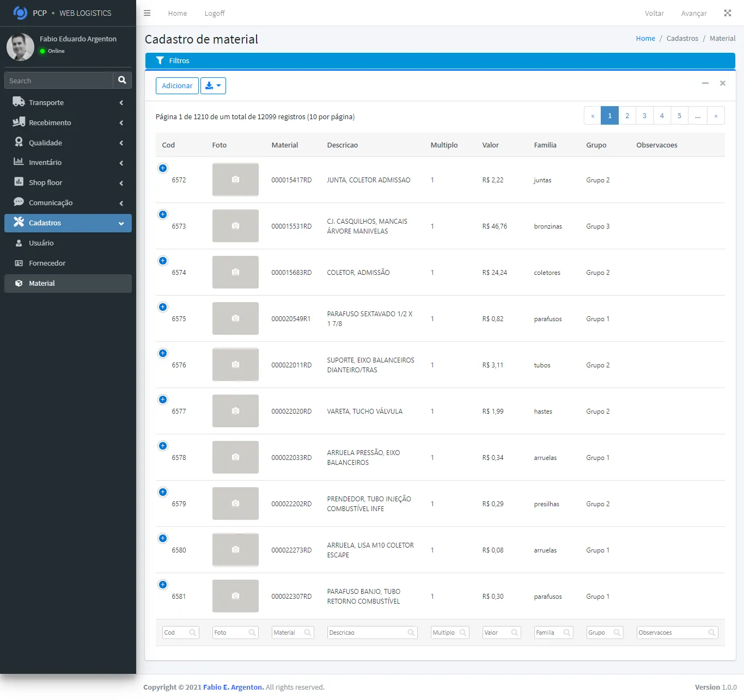
Task: Expand row details for code 6577
Action: (x=163, y=400)
